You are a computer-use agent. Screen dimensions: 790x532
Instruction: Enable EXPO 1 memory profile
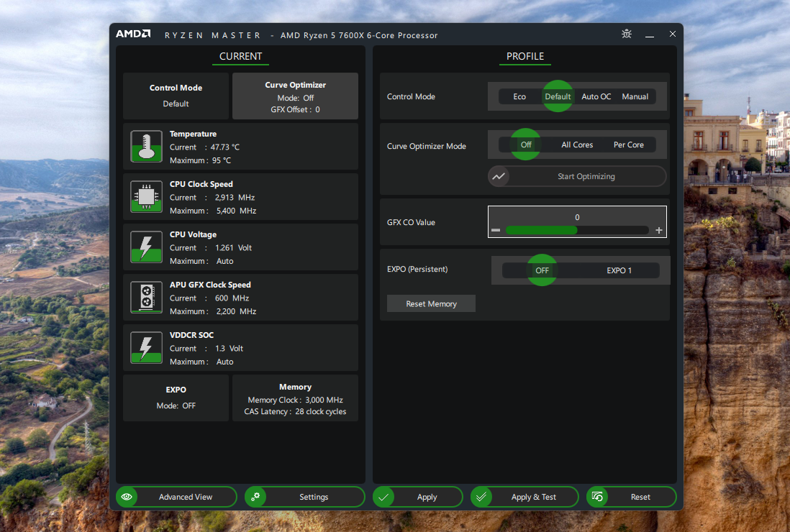[x=619, y=270]
